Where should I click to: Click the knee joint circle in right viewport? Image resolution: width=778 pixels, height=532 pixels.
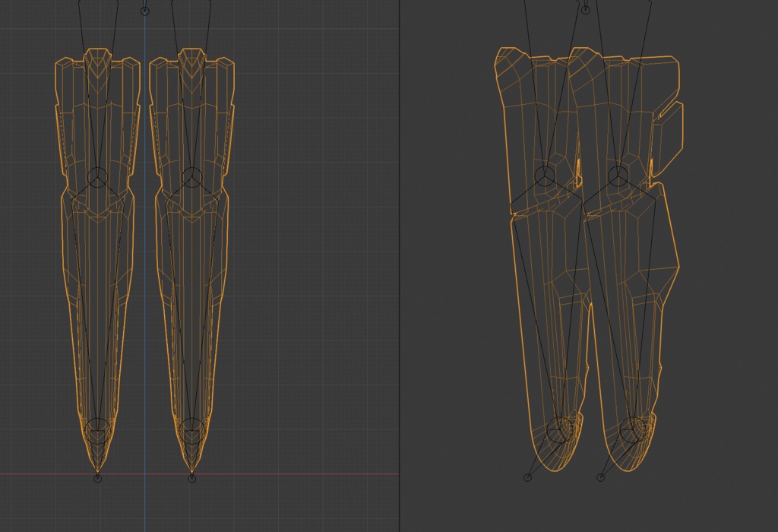pyautogui.click(x=544, y=177)
